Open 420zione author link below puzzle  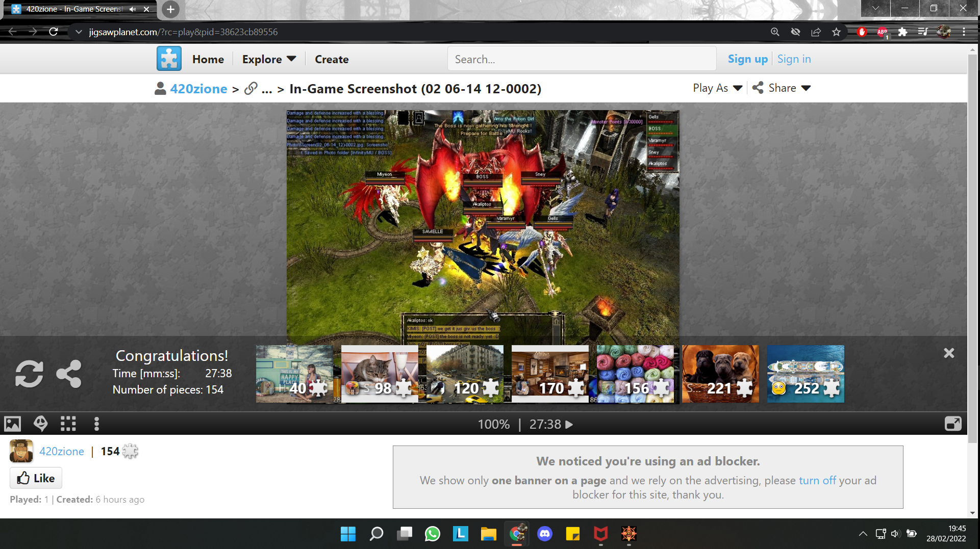tap(62, 451)
